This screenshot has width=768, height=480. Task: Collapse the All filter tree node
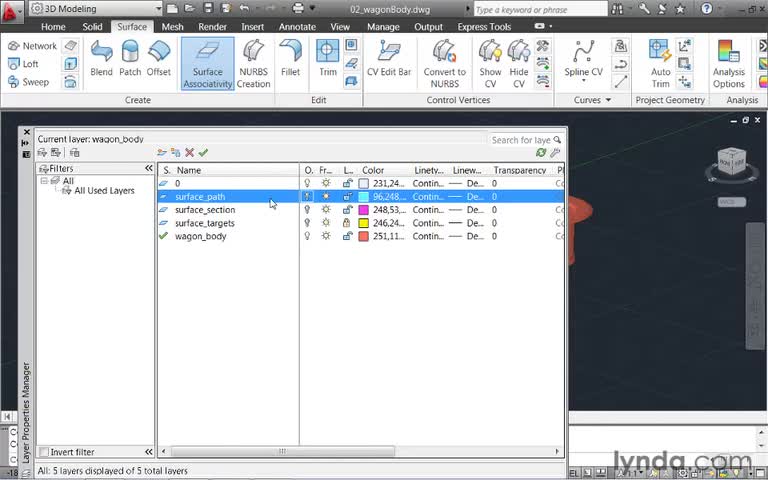tap(44, 181)
